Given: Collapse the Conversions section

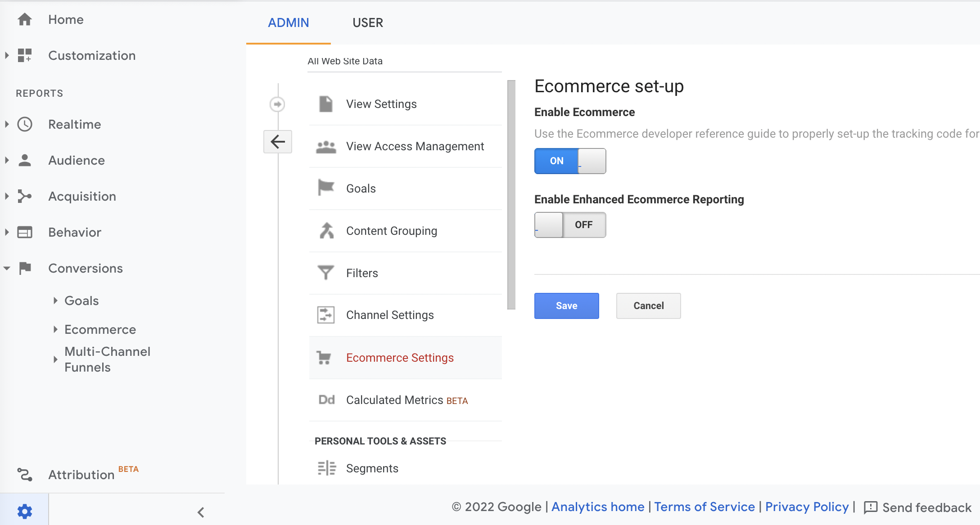Looking at the screenshot, I should point(6,268).
